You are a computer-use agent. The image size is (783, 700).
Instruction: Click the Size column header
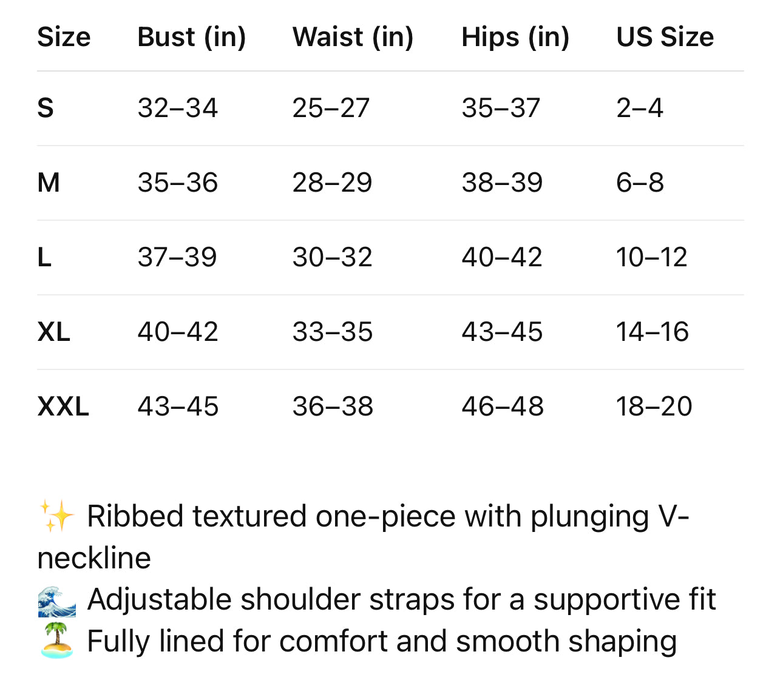pyautogui.click(x=64, y=37)
